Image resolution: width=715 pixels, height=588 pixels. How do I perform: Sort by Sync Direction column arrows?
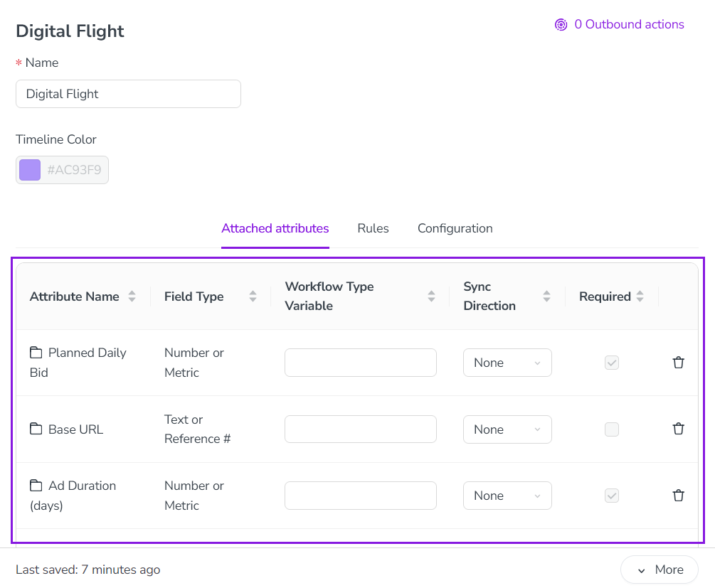[546, 296]
